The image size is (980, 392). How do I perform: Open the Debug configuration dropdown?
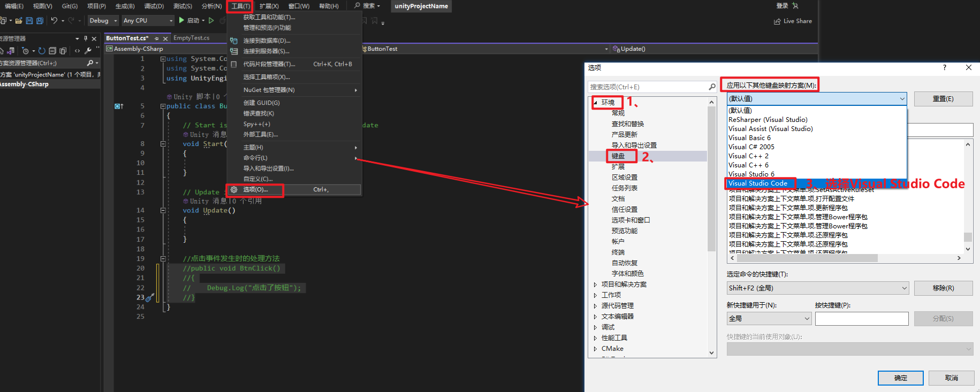tap(103, 20)
